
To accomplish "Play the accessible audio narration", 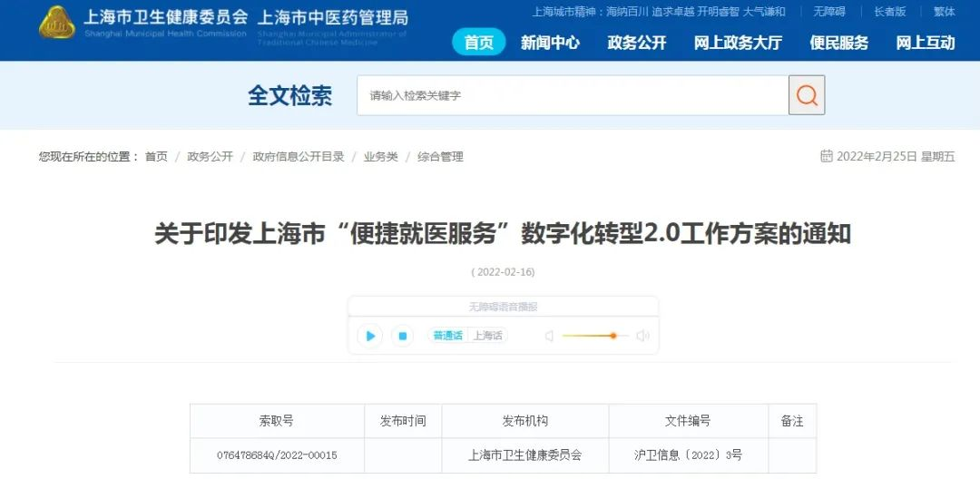I will [x=370, y=336].
